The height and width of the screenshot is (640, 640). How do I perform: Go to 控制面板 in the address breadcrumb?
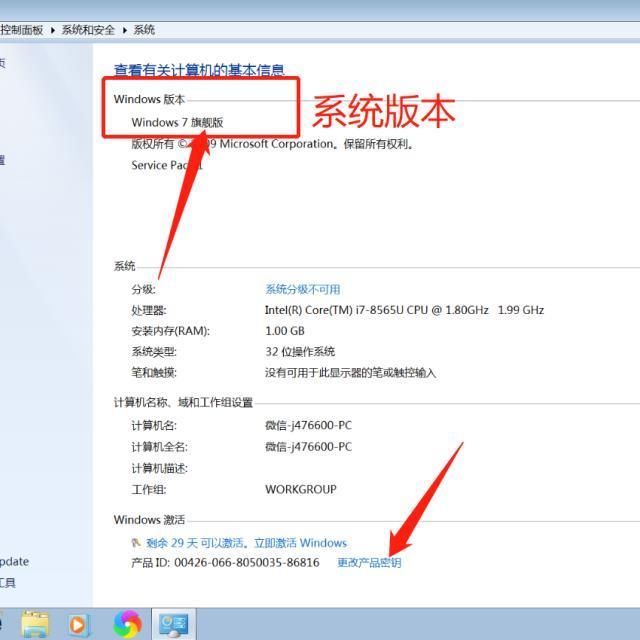point(22,30)
